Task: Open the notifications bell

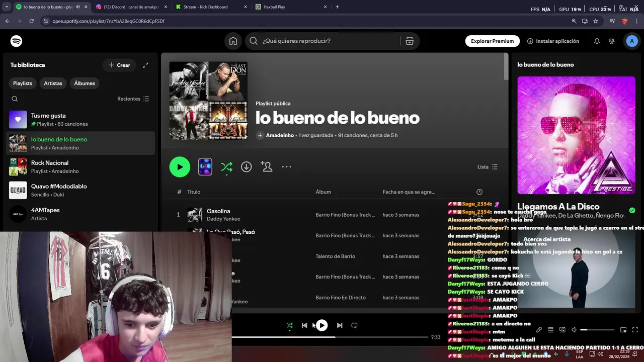Action: click(597, 41)
